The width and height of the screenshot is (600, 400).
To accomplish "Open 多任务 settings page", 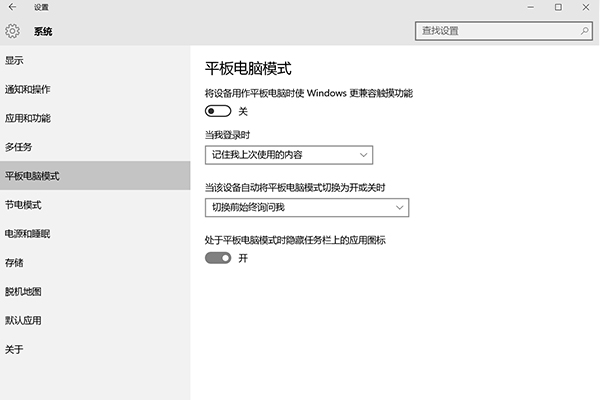I will 95,147.
